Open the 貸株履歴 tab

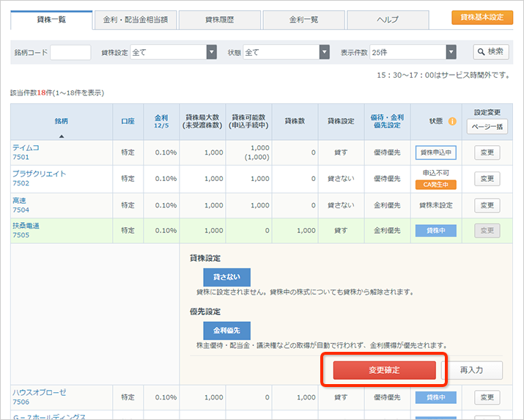pyautogui.click(x=219, y=20)
